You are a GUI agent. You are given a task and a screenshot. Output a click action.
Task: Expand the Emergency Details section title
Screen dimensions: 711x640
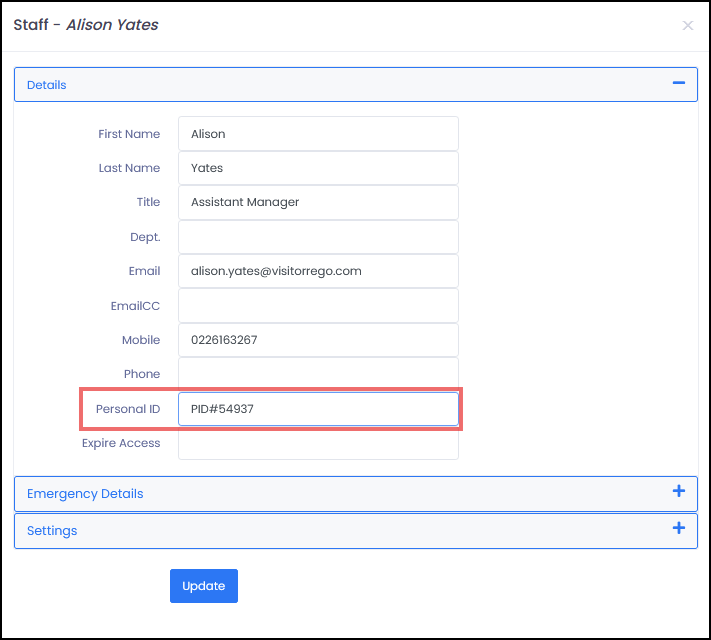coord(85,493)
